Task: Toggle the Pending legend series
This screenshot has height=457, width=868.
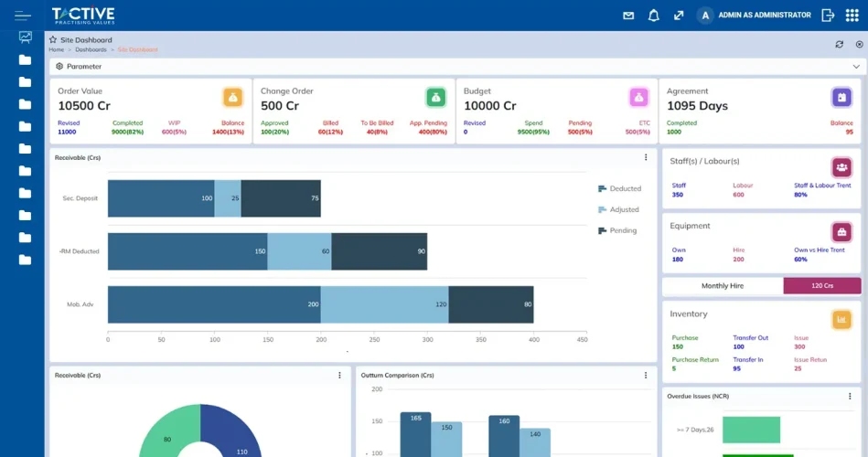Action: point(617,230)
